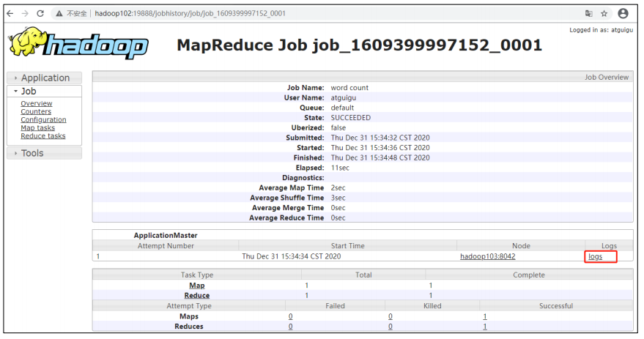Open the translate page icon
644x339 pixels.
(588, 13)
